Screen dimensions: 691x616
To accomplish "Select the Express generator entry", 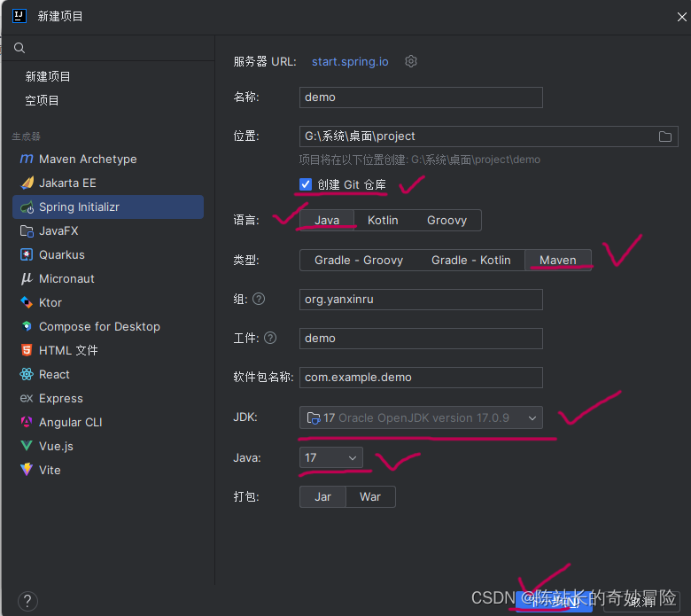I will click(108, 398).
